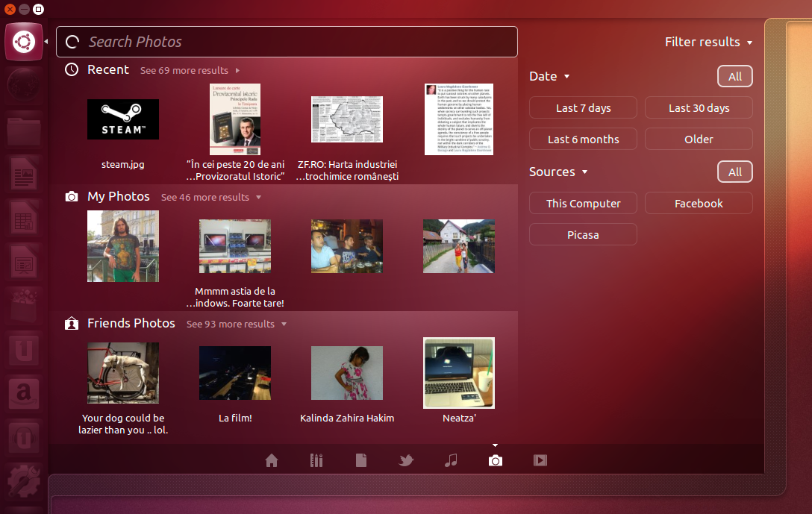Select the active Photos lens tab
812x514 pixels.
[x=496, y=460]
